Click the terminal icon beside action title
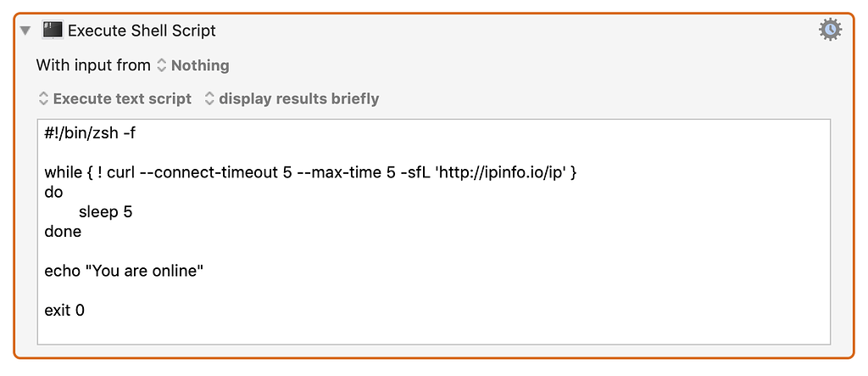The image size is (868, 376). (53, 30)
